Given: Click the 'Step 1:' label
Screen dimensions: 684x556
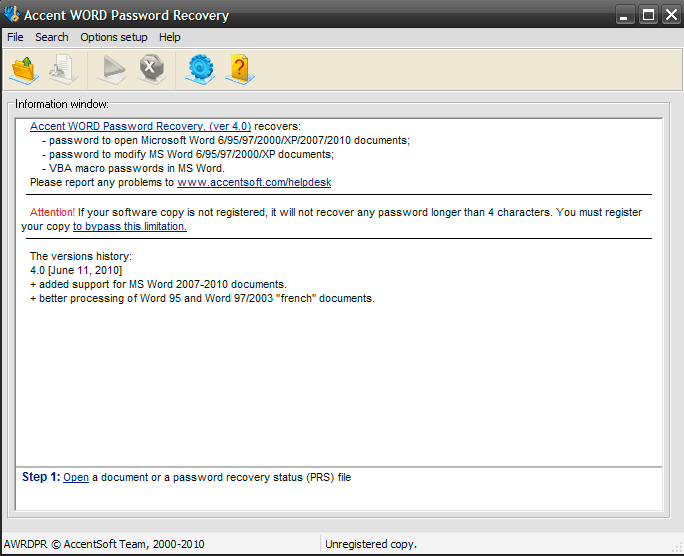Looking at the screenshot, I should pyautogui.click(x=41, y=477).
